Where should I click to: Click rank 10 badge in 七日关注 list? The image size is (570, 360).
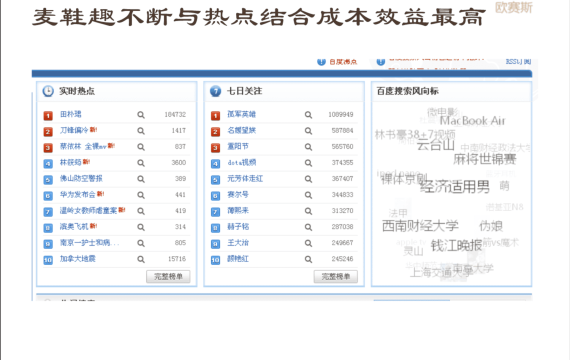216,260
